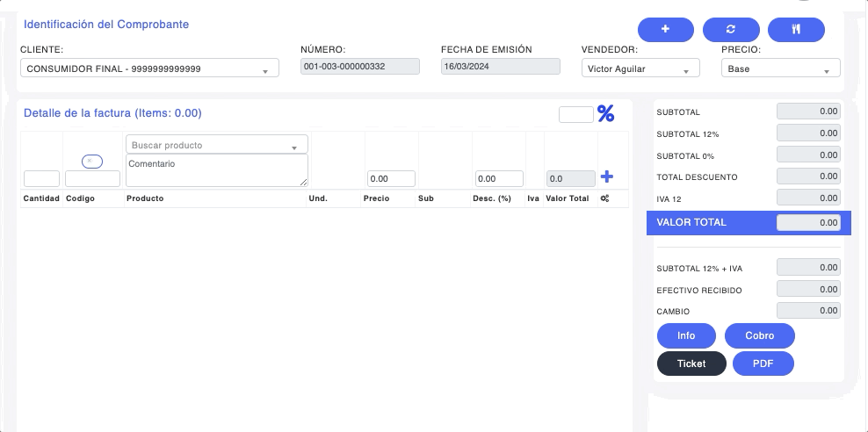Click the fork and knife restaurant button
This screenshot has width=868, height=432.
tap(796, 29)
